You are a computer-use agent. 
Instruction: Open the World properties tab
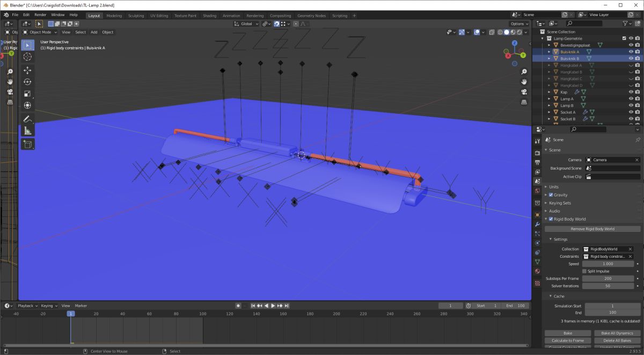[537, 191]
